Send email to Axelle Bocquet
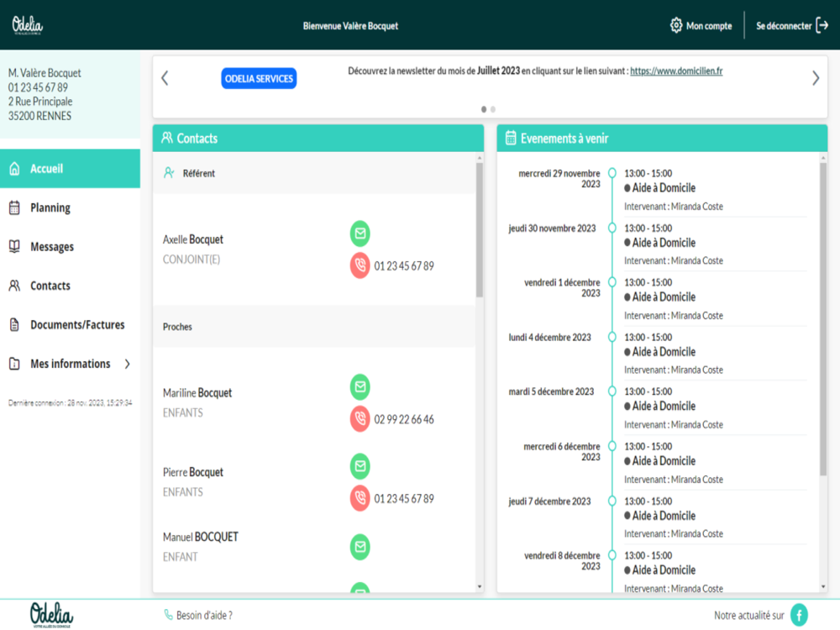Image resolution: width=840 pixels, height=630 pixels. (x=360, y=234)
